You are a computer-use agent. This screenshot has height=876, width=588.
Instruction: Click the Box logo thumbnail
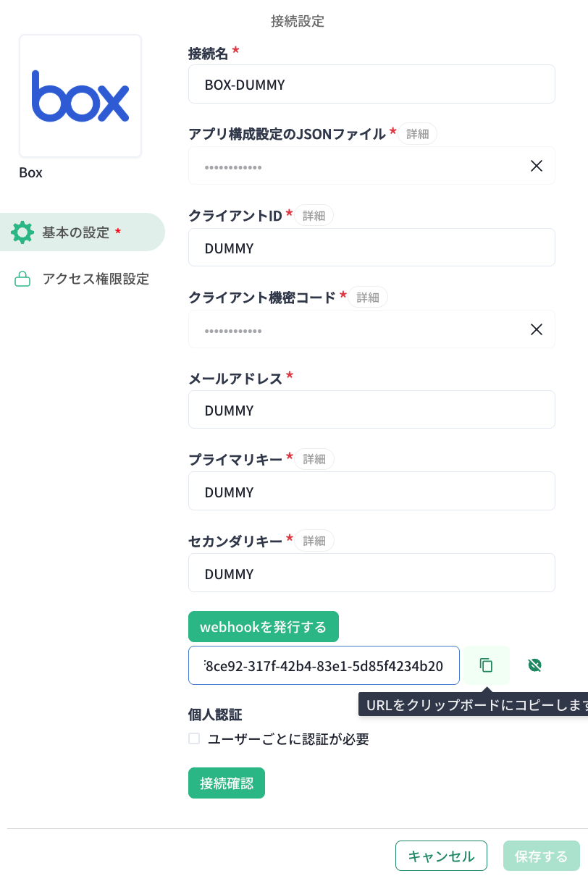pyautogui.click(x=80, y=96)
